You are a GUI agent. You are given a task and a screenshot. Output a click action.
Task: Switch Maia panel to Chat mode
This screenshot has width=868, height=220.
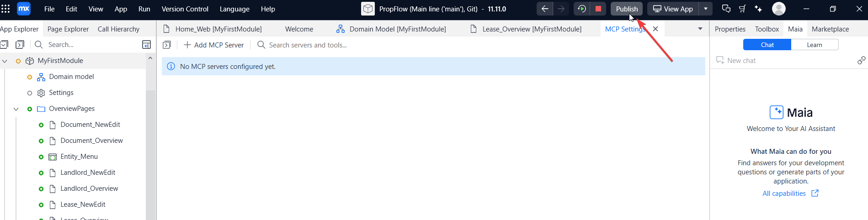(x=767, y=45)
